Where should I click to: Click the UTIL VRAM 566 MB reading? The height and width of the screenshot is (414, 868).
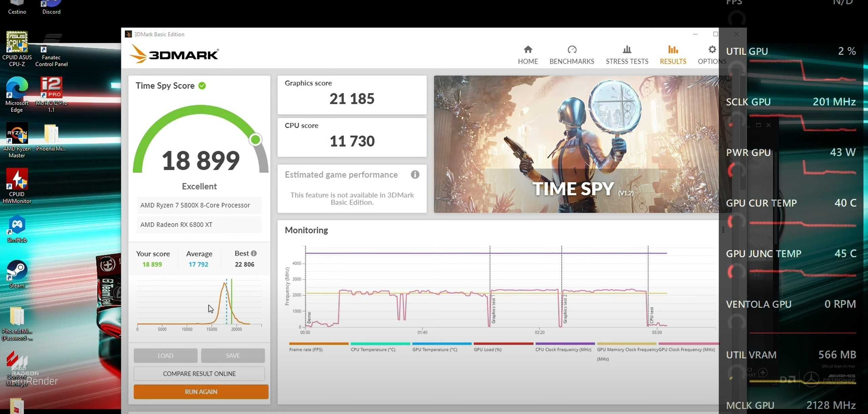click(x=791, y=355)
